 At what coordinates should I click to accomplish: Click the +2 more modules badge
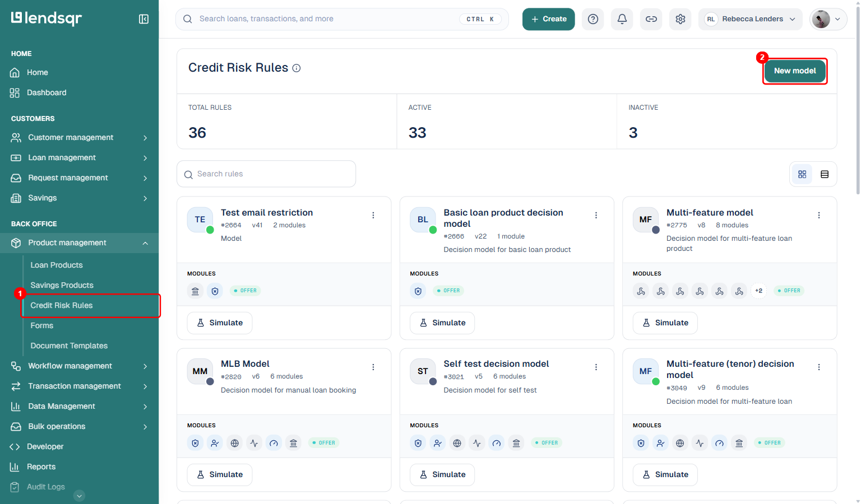pyautogui.click(x=759, y=291)
